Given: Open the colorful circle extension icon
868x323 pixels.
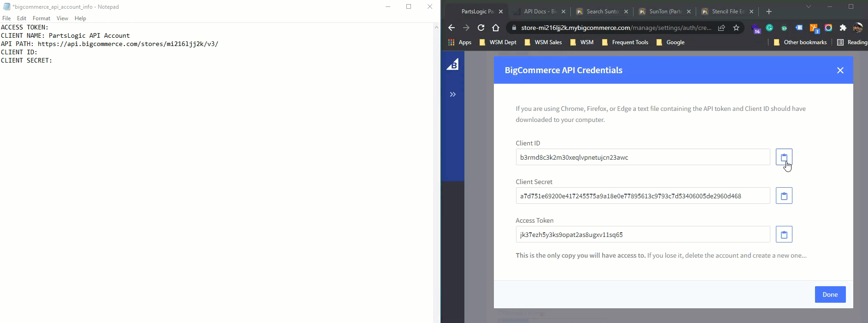Looking at the screenshot, I should [828, 28].
